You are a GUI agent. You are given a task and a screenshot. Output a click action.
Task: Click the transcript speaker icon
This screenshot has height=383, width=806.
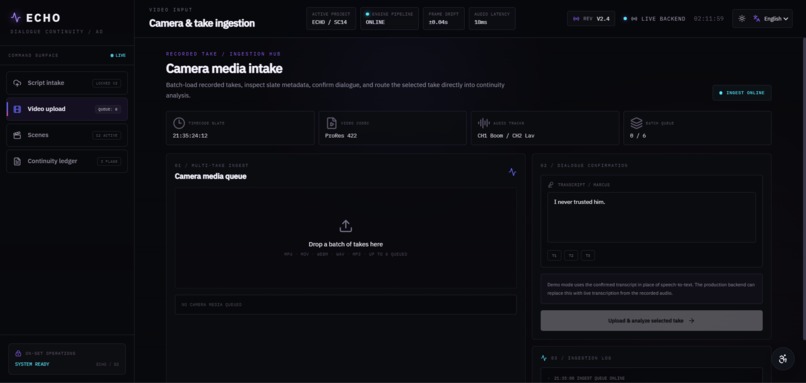coord(551,185)
